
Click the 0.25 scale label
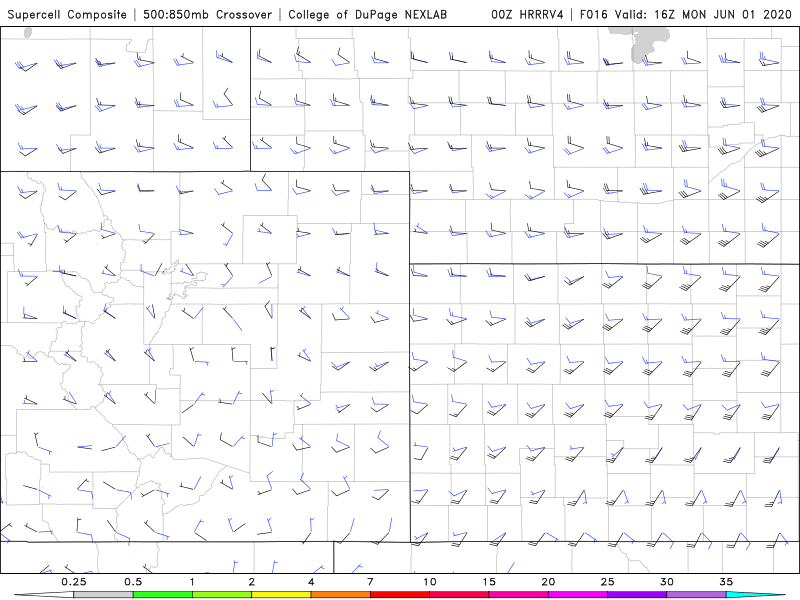tap(74, 582)
